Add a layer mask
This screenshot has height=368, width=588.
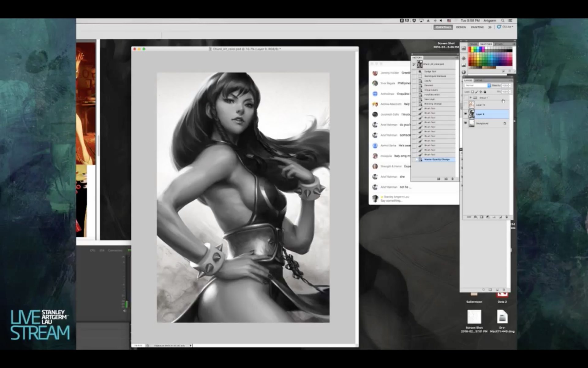(481, 217)
